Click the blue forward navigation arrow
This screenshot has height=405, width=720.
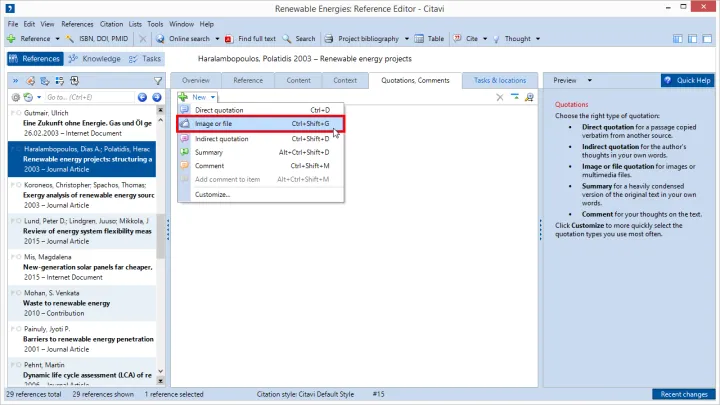(x=157, y=97)
